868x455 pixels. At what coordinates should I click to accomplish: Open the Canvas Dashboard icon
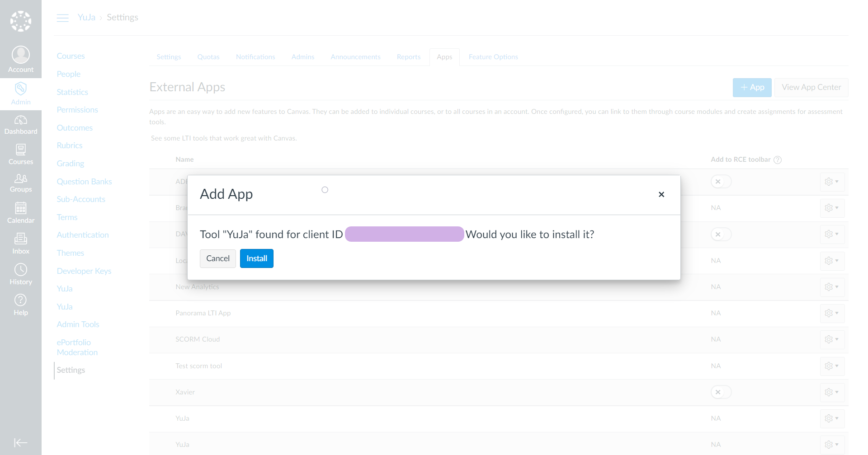coord(21,120)
